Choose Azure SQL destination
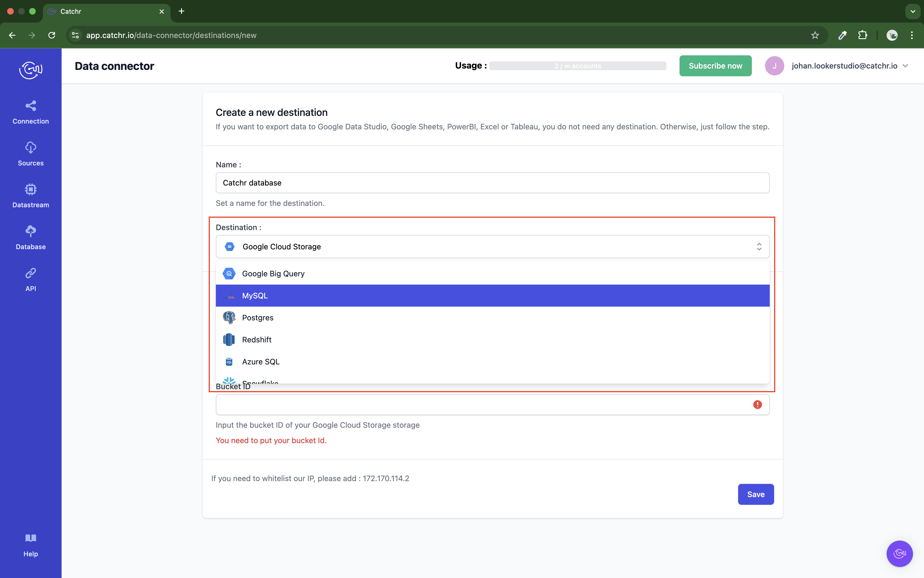The width and height of the screenshot is (924, 578). 493,362
